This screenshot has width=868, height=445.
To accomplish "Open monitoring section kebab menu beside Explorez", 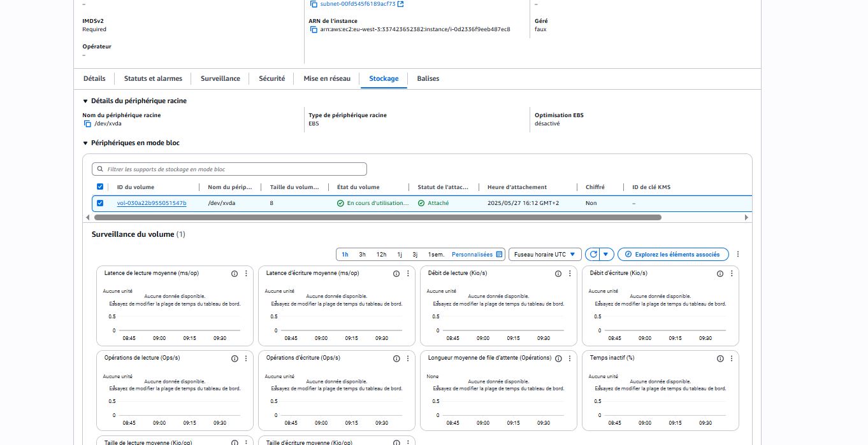I will [738, 255].
